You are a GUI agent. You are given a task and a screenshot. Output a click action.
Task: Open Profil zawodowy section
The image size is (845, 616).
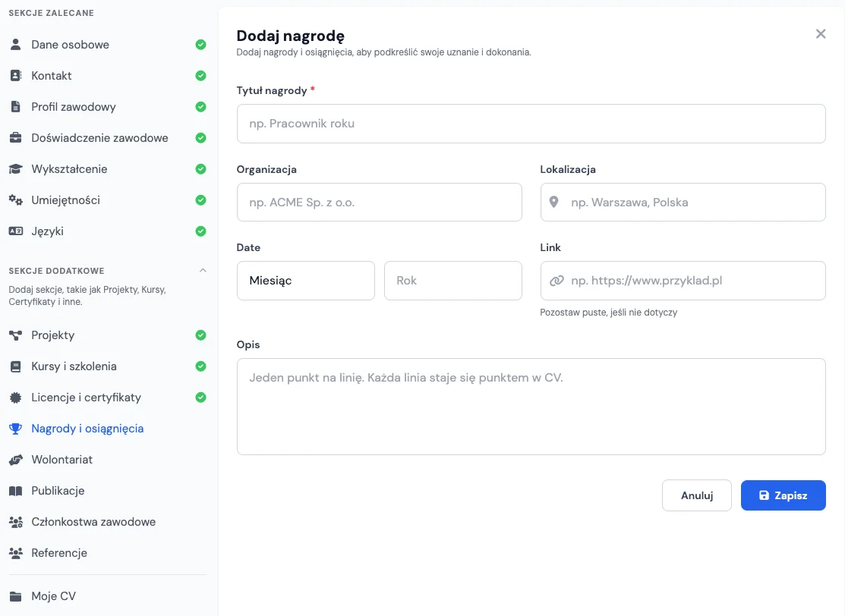pyautogui.click(x=107, y=107)
